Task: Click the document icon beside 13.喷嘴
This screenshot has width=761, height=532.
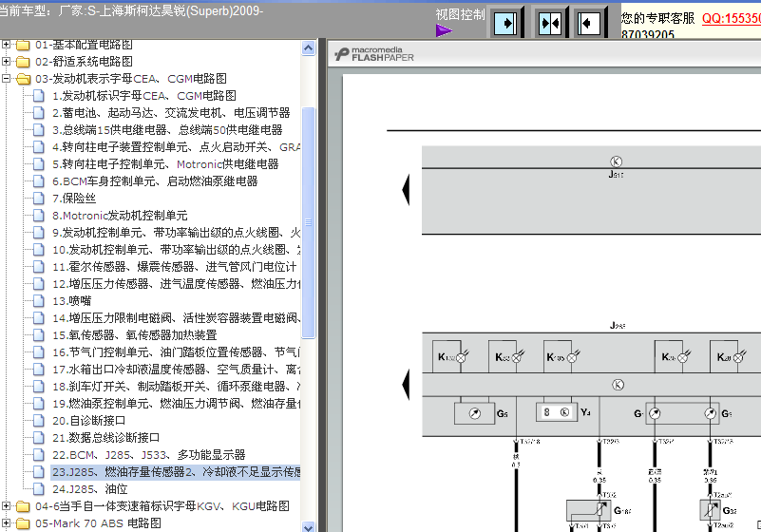Action: click(39, 300)
